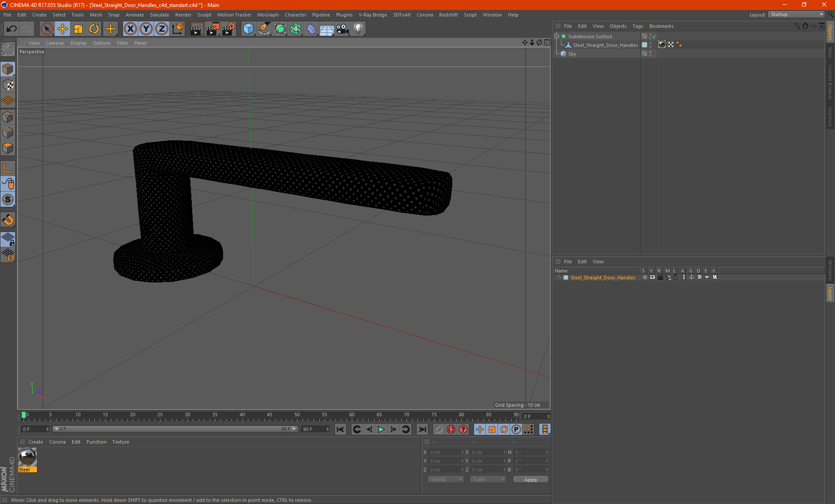Screen dimensions: 835x504
Task: Enable Edges mode in left palette
Action: point(8,133)
